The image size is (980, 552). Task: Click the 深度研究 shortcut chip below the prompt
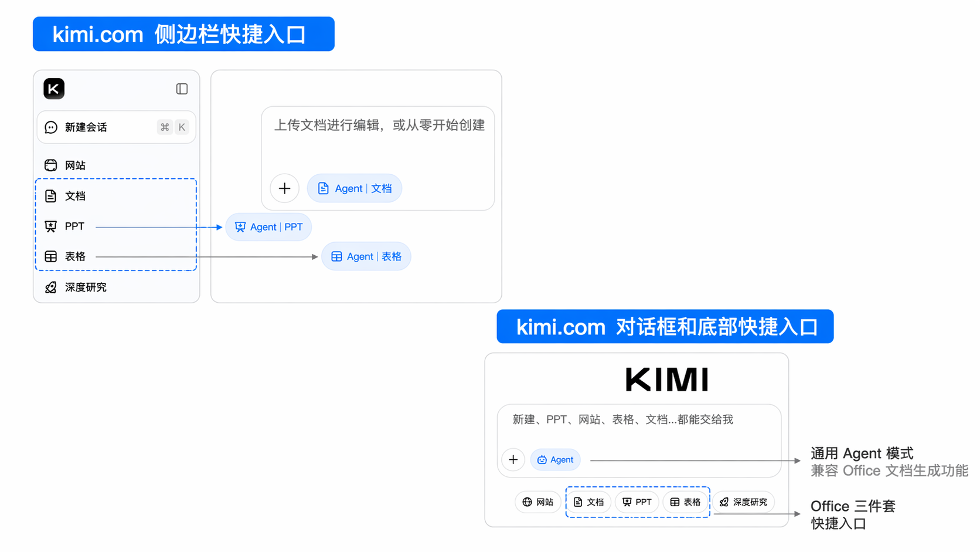pos(744,502)
